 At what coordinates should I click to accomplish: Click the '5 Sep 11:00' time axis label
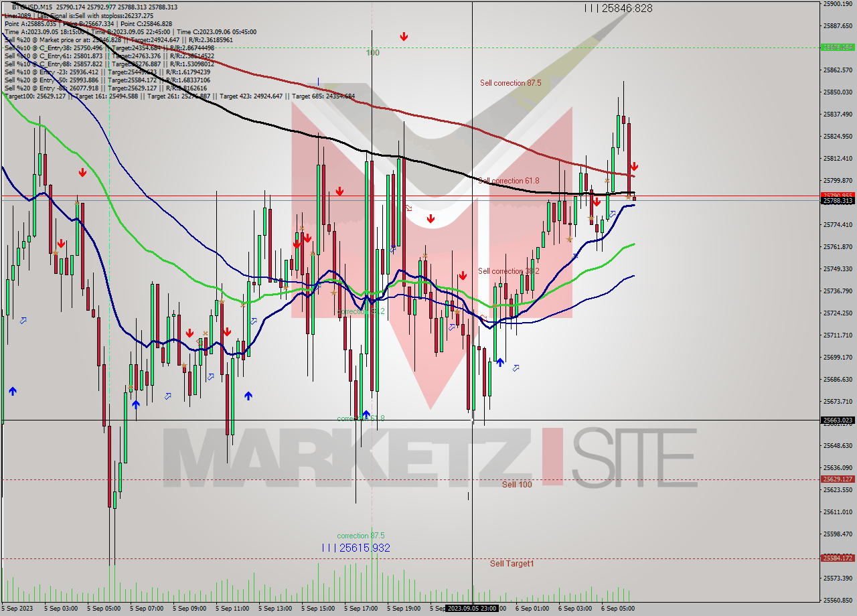pyautogui.click(x=232, y=609)
